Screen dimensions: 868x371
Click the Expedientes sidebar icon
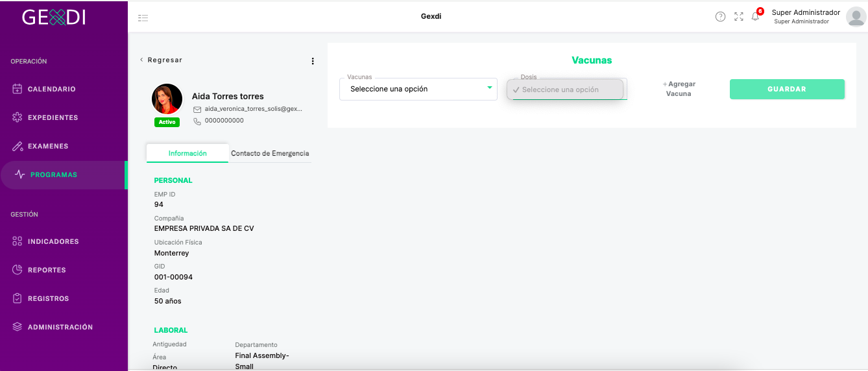click(x=18, y=117)
